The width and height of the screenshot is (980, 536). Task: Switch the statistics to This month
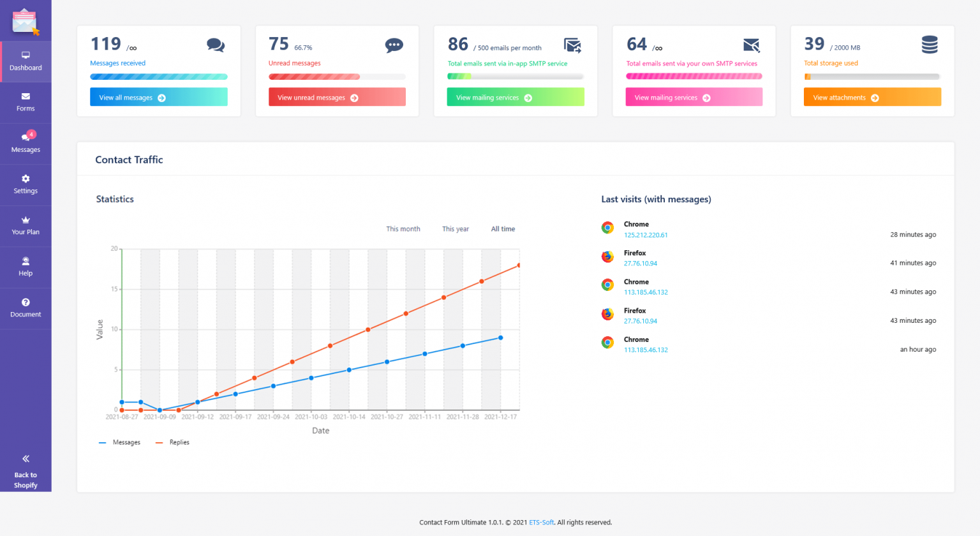(403, 229)
